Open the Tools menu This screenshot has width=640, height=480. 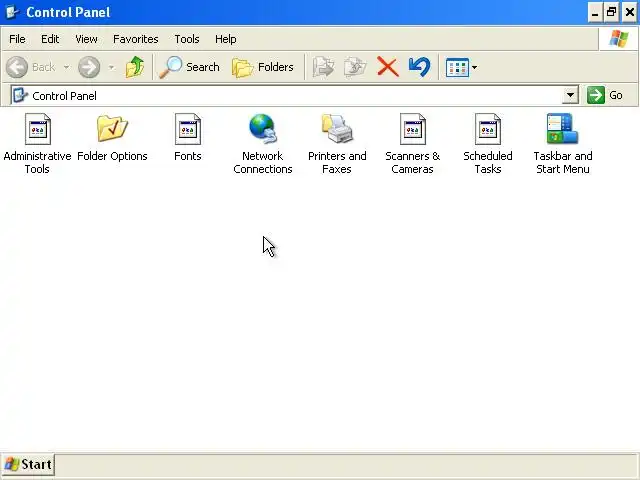coord(187,39)
